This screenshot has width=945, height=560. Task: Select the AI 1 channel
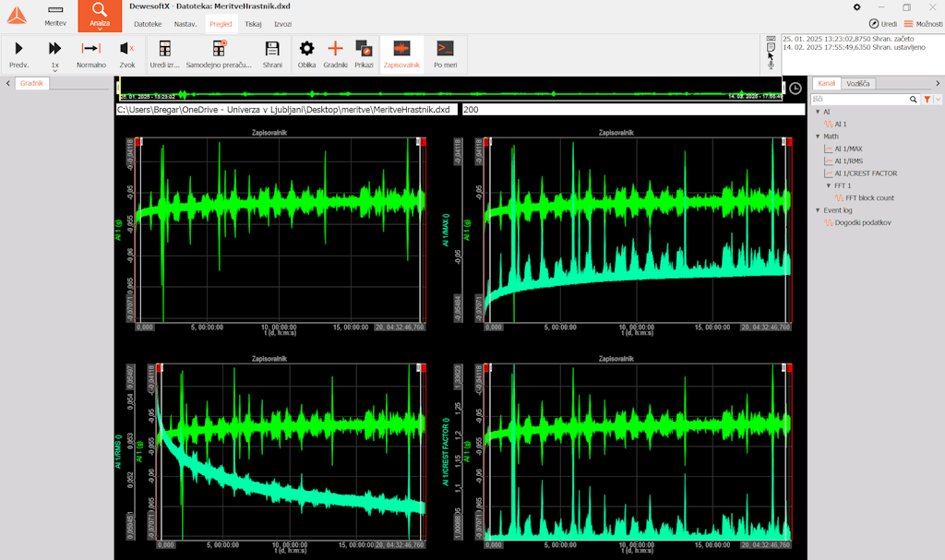[840, 125]
